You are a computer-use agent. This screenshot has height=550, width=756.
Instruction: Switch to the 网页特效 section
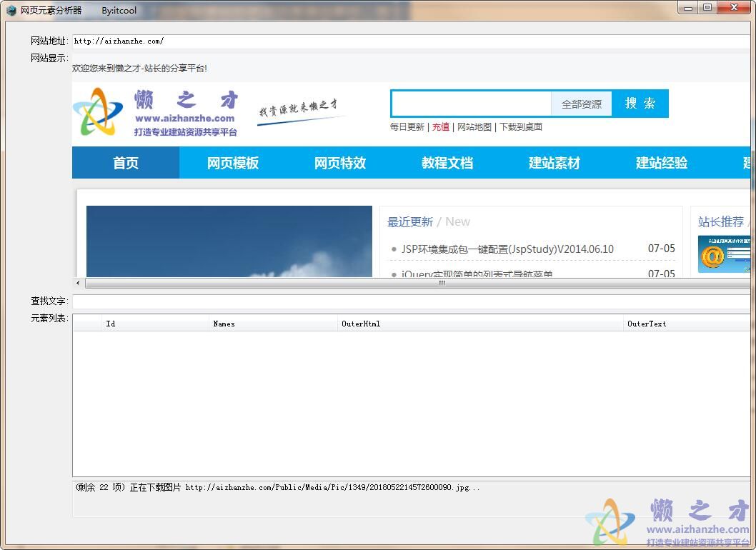coord(339,163)
